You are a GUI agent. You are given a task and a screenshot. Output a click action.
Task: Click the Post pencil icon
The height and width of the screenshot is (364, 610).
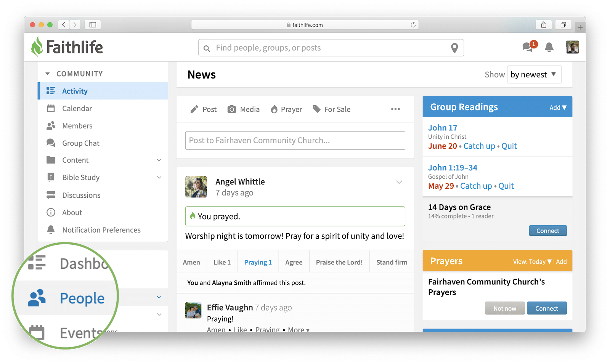pos(194,109)
